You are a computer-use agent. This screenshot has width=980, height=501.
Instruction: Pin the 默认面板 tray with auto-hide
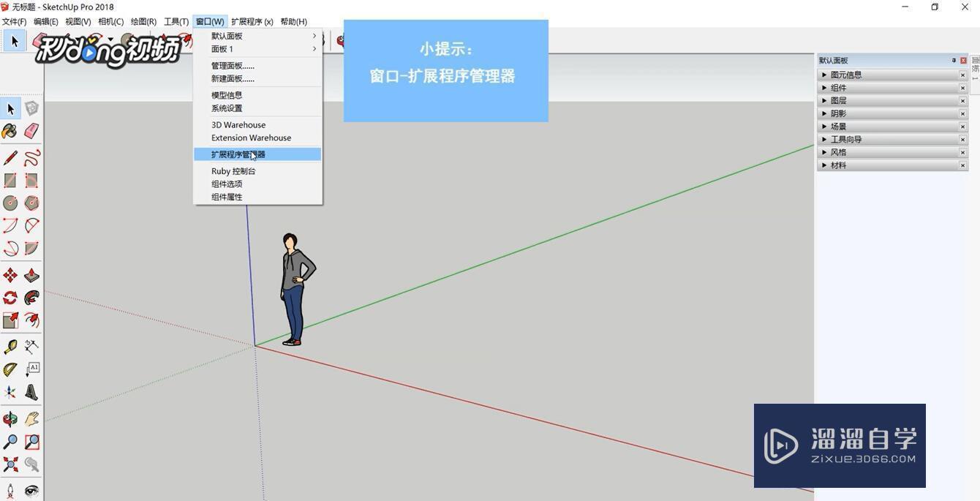click(x=954, y=61)
